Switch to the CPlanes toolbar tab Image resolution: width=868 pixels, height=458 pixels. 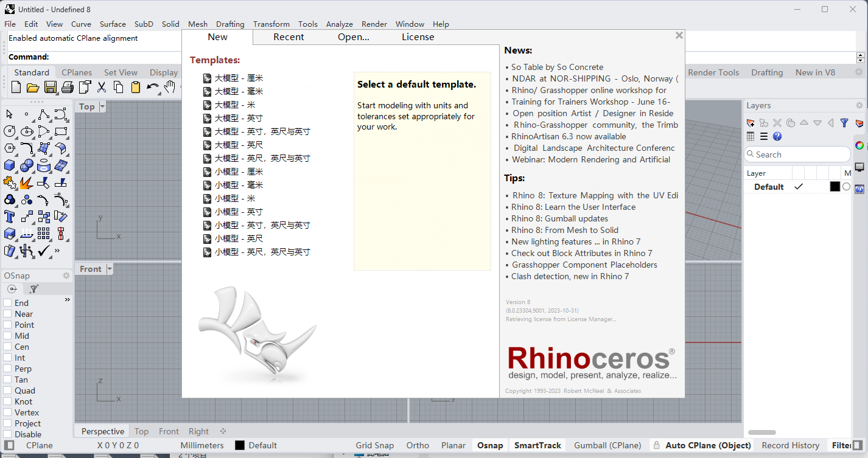pyautogui.click(x=77, y=72)
